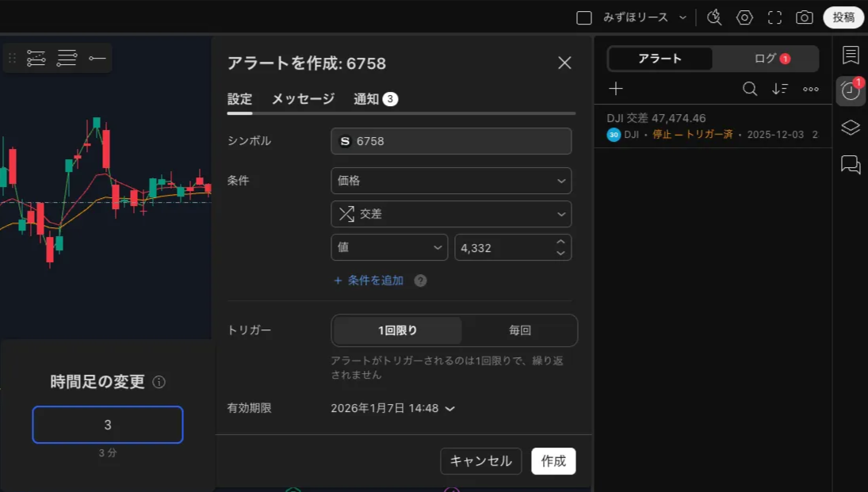
Task: Open the watchlist icon in right sidebar
Action: click(x=850, y=55)
